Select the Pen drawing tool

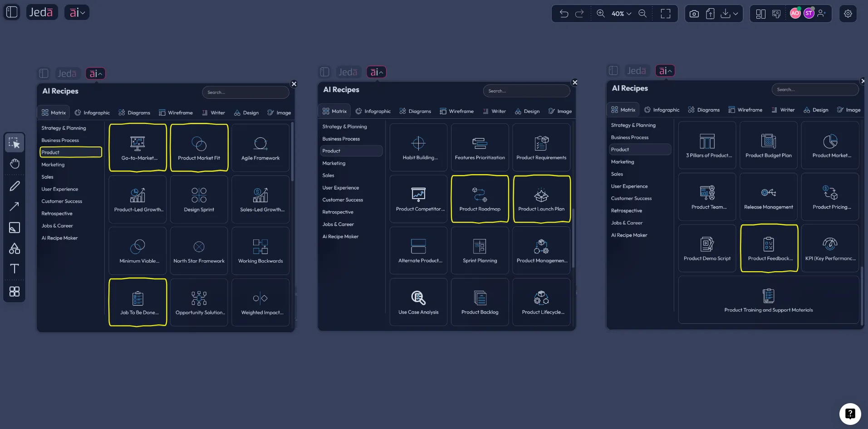[15, 186]
